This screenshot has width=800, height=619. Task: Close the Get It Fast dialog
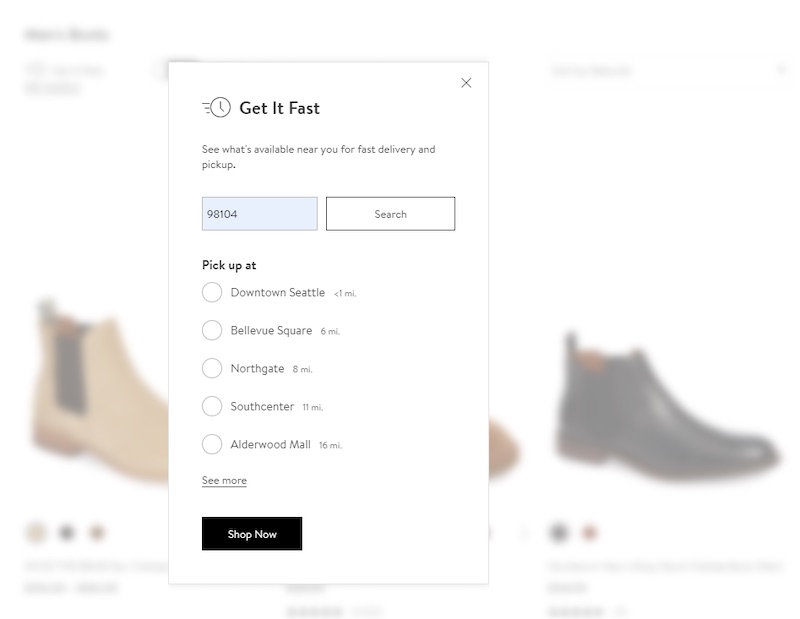(466, 83)
